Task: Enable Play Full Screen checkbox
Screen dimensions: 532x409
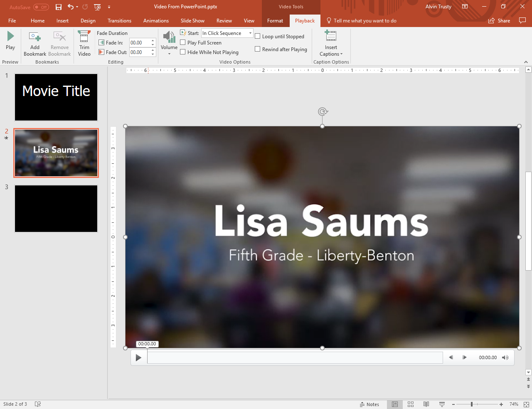Action: tap(182, 42)
